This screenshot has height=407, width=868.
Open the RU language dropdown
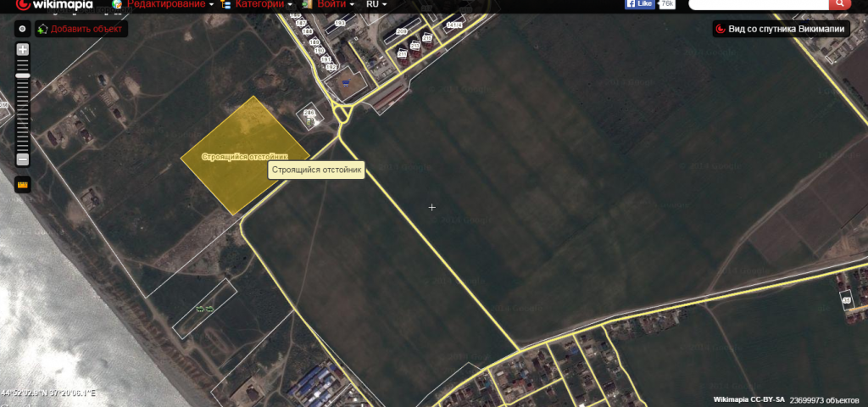point(376,4)
